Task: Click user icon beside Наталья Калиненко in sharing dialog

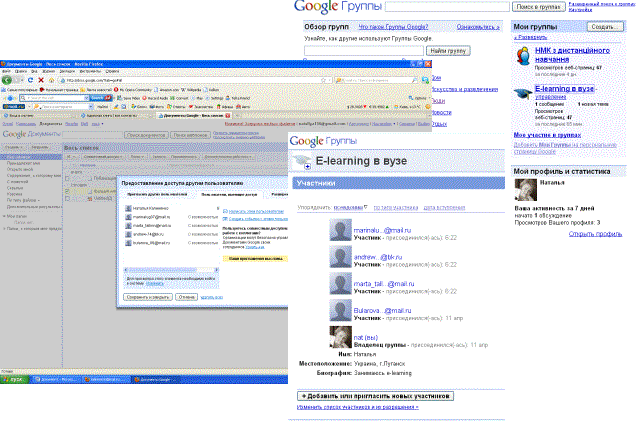Action: click(x=128, y=208)
